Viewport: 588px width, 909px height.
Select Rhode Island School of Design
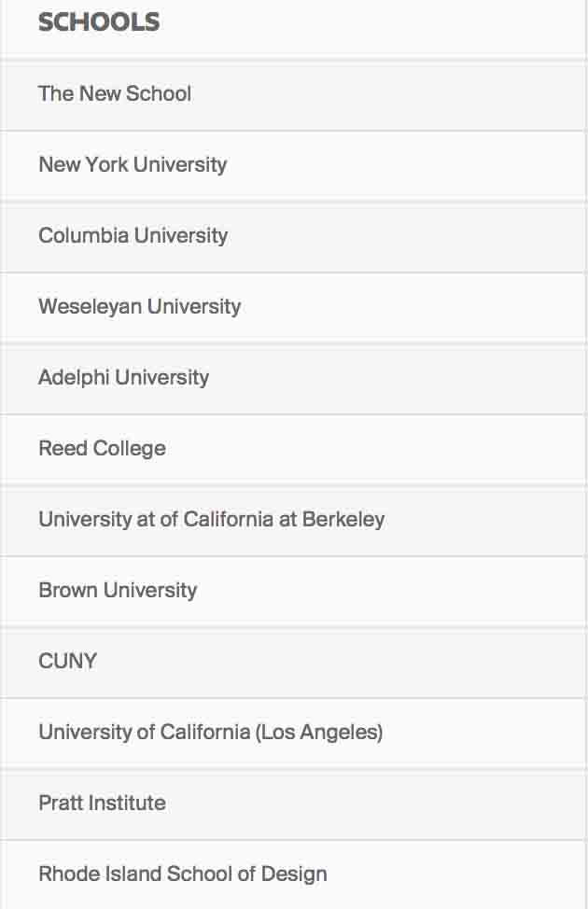pyautogui.click(x=293, y=874)
